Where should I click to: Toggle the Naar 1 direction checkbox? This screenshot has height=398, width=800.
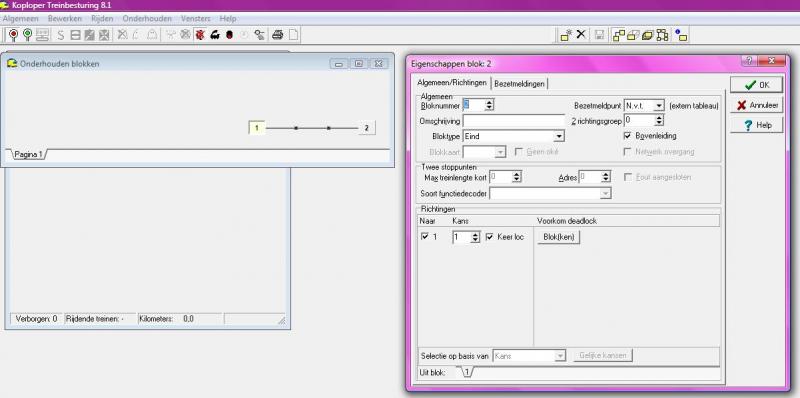coord(425,237)
